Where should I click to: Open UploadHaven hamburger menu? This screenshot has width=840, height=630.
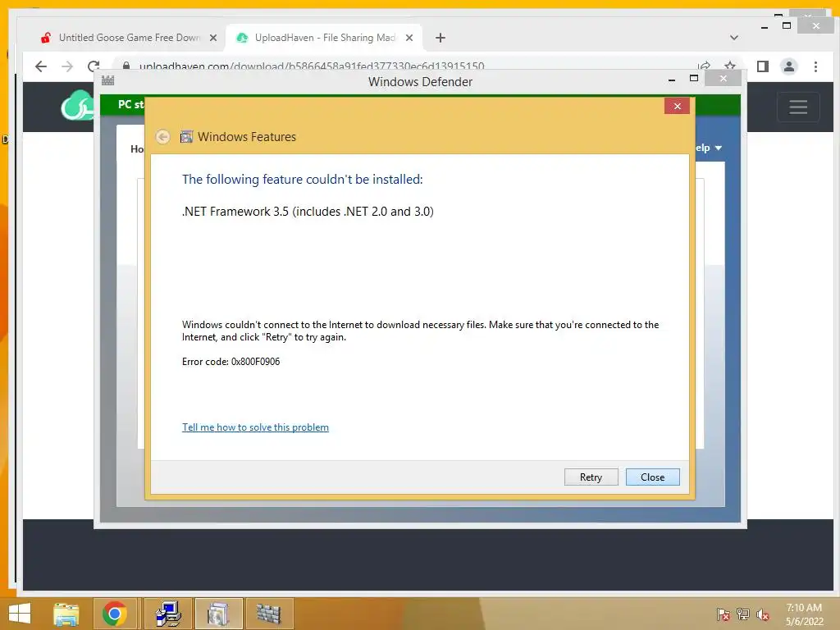coord(798,107)
